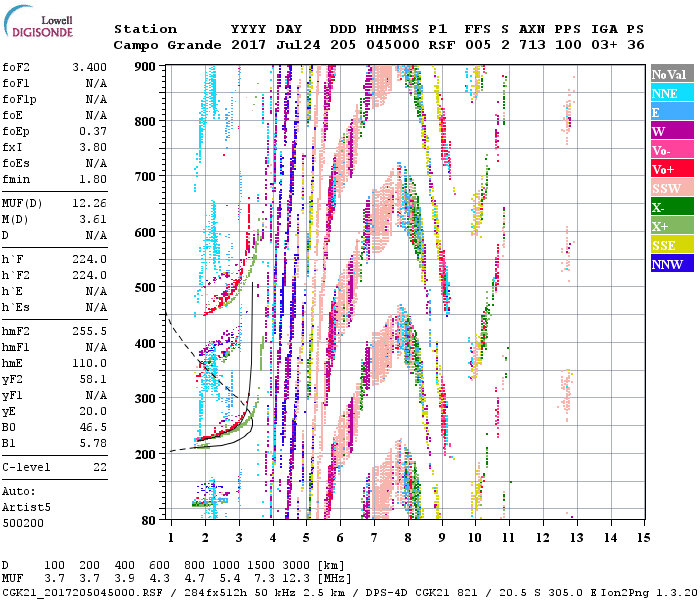Click the purple W legend swatch
700x600 pixels.
click(x=672, y=131)
